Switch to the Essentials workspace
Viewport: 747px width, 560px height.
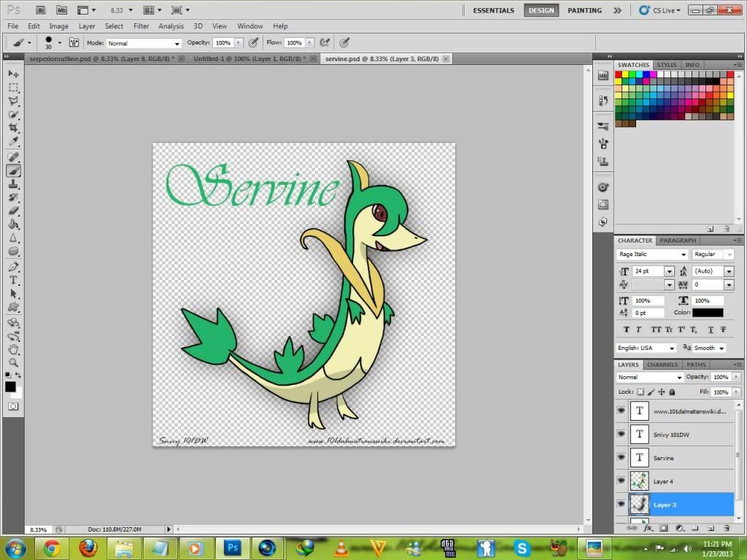click(x=494, y=10)
